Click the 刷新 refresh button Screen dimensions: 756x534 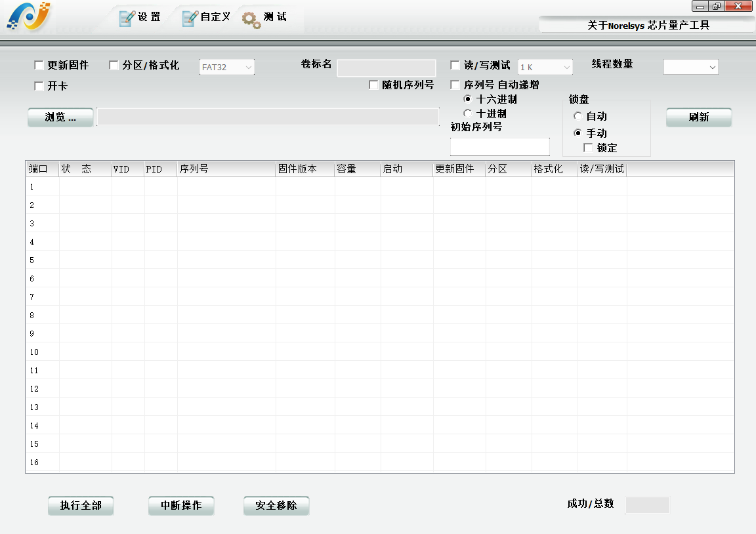click(699, 117)
